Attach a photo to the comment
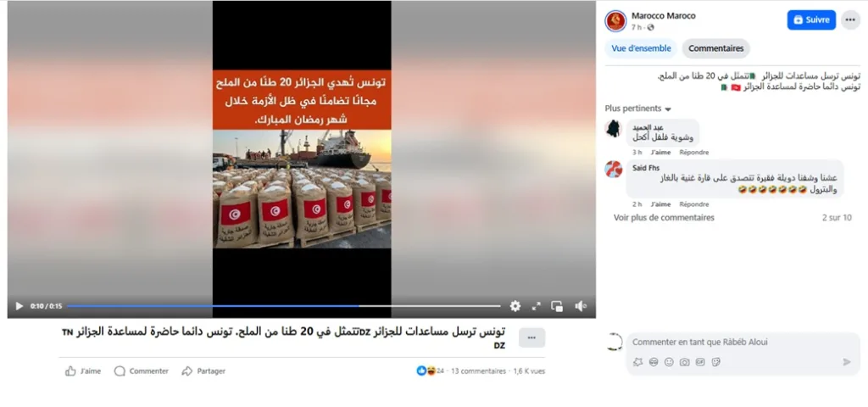This screenshot has width=868, height=407. pos(684,362)
